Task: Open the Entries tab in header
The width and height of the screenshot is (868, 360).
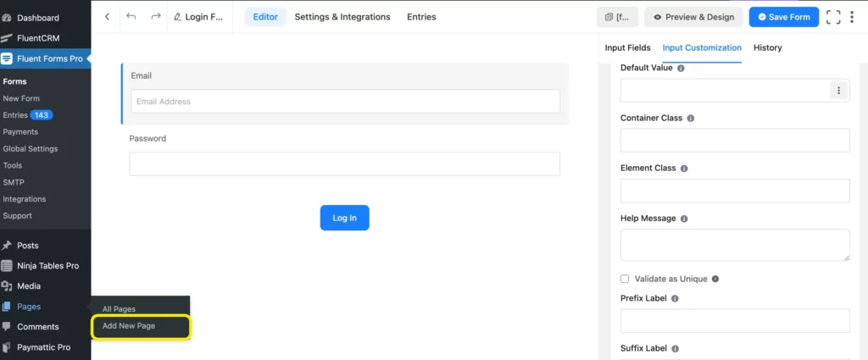Action: [421, 17]
